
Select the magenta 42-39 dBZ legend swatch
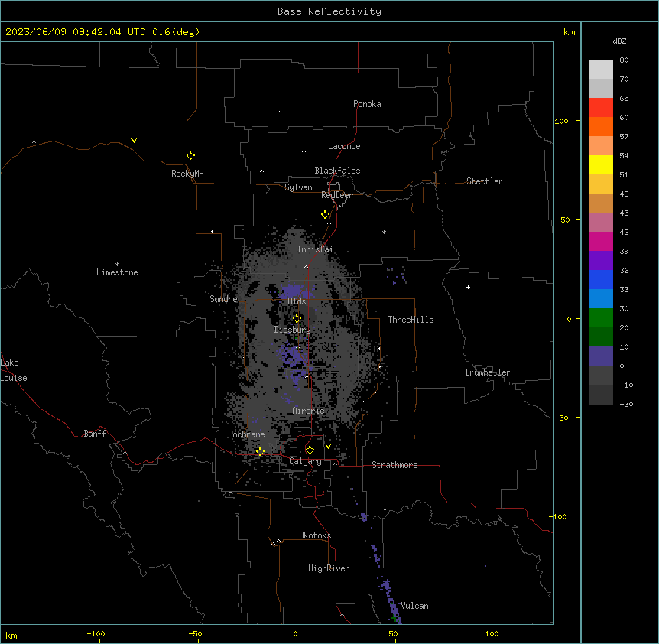coord(601,241)
